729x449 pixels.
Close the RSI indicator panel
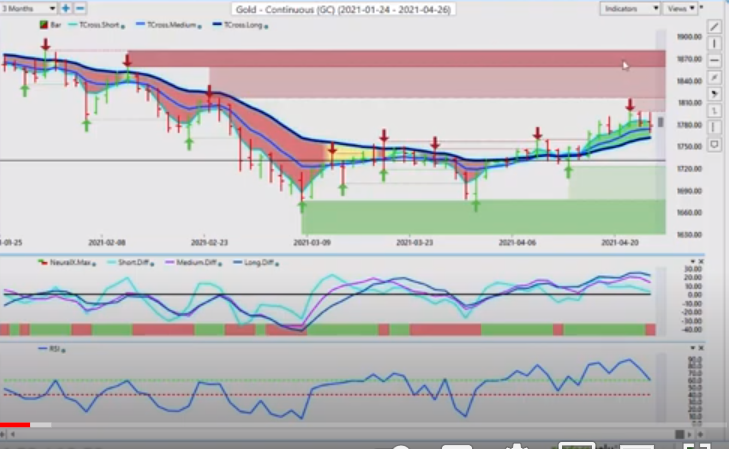coord(701,348)
